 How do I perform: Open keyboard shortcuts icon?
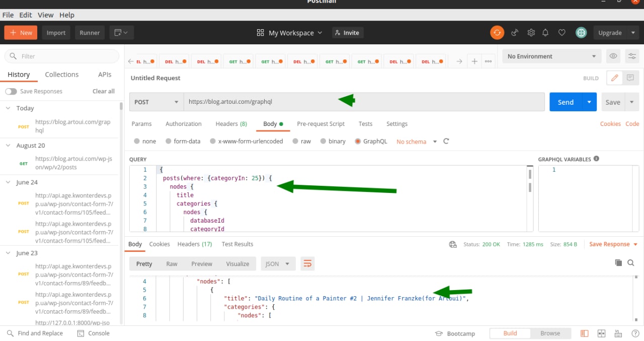618,333
